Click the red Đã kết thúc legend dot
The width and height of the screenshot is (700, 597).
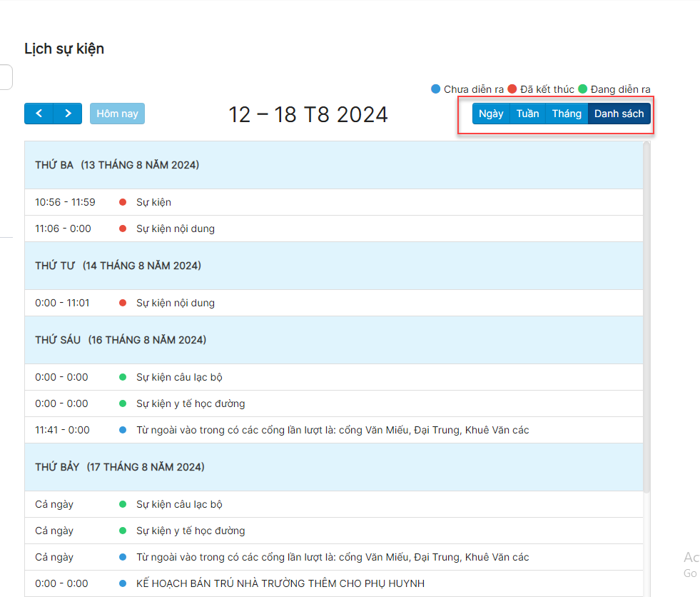coord(512,89)
